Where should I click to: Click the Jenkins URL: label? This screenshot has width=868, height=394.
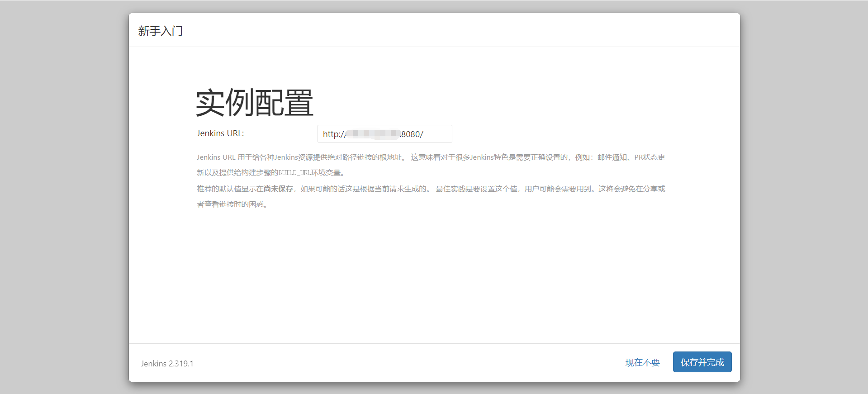coord(220,133)
